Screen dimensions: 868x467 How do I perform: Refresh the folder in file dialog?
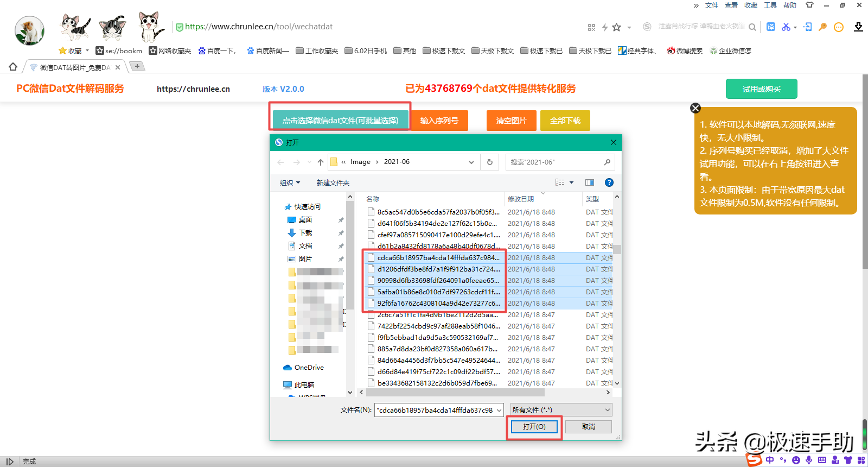click(x=490, y=162)
